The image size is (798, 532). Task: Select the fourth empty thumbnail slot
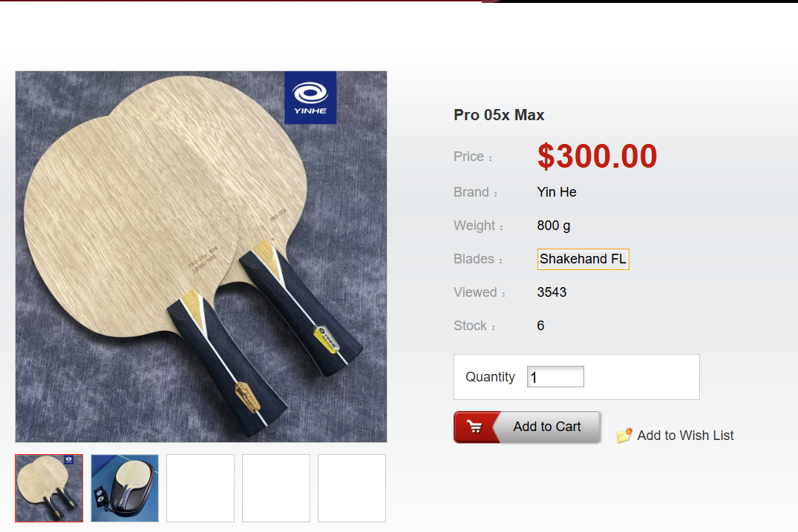(276, 488)
